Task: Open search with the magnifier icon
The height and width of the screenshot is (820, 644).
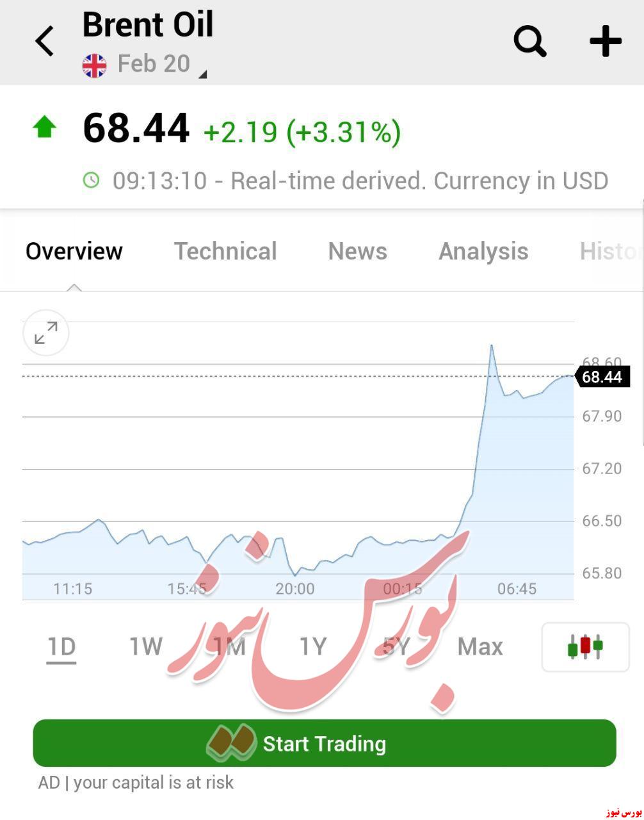Action: (530, 42)
